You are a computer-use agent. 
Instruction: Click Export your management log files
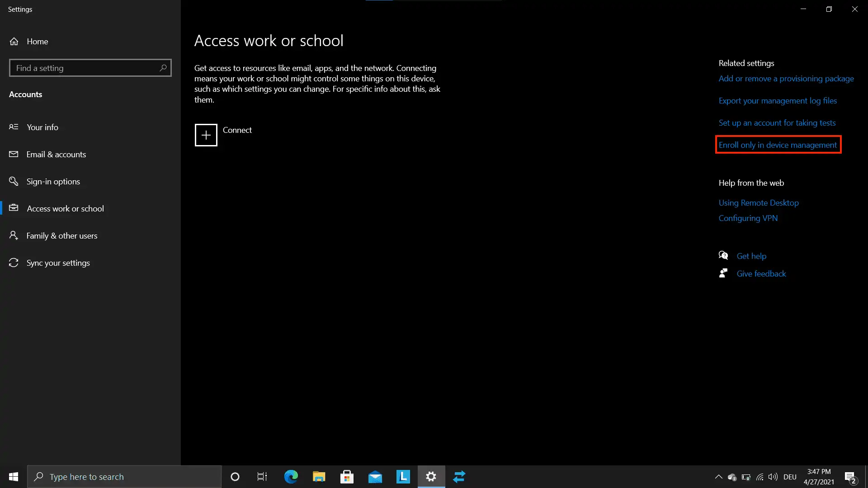(x=778, y=101)
